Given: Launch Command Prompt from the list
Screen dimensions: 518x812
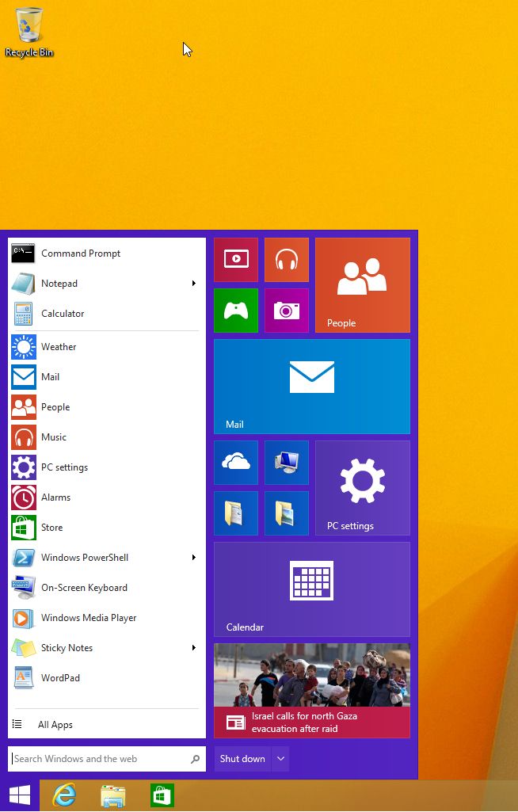Looking at the screenshot, I should [x=105, y=254].
